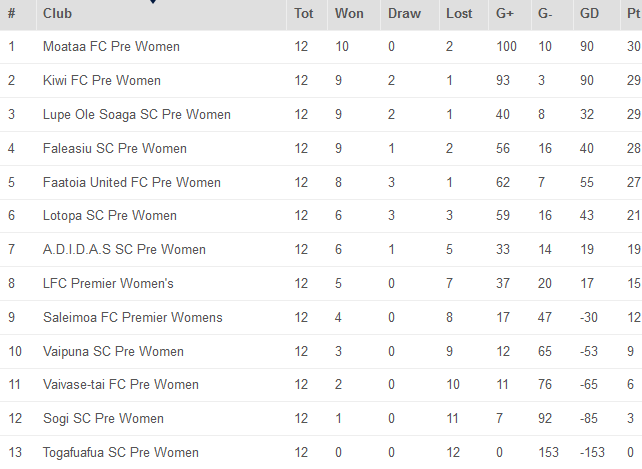
Task: Click Togafuafua SC Pre Women club
Action: pyautogui.click(x=121, y=453)
